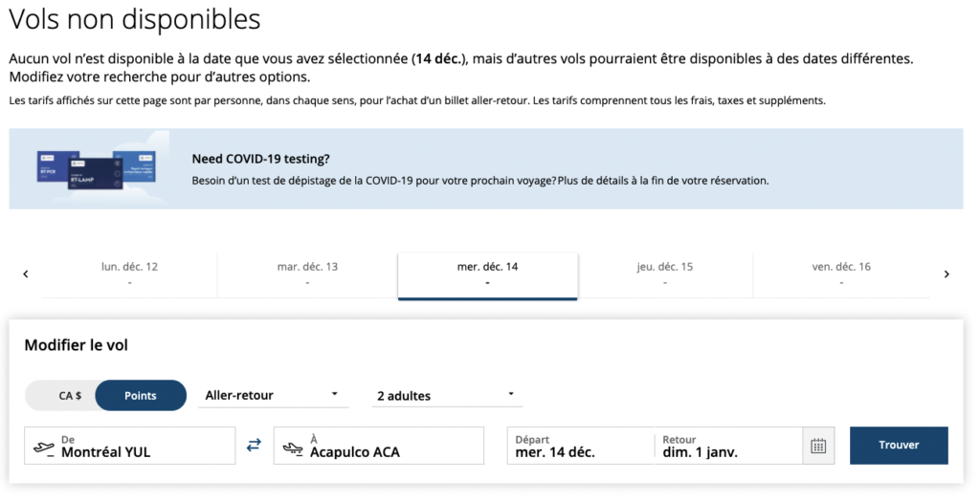Click the Départ date field
Screen dimensions: 980x503
(580, 447)
